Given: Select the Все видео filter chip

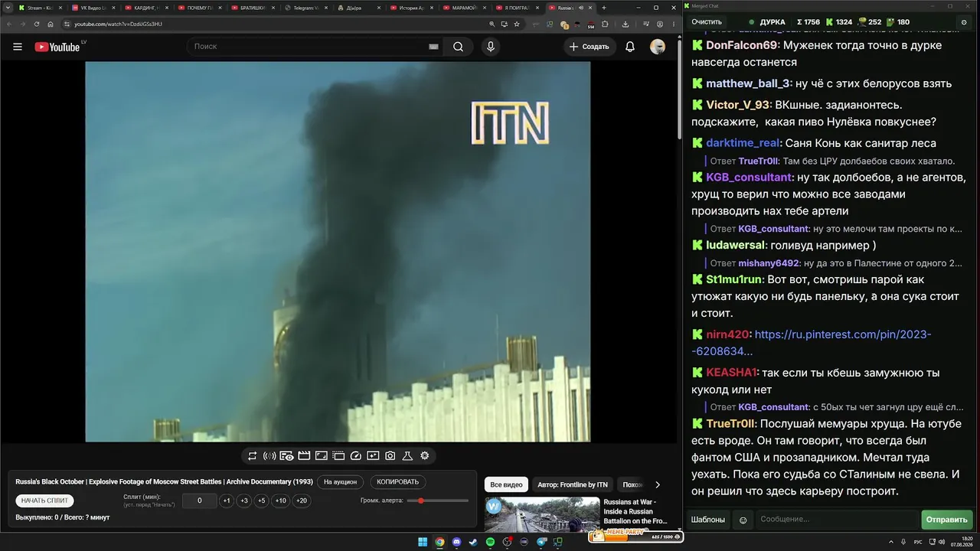Looking at the screenshot, I should tap(506, 484).
